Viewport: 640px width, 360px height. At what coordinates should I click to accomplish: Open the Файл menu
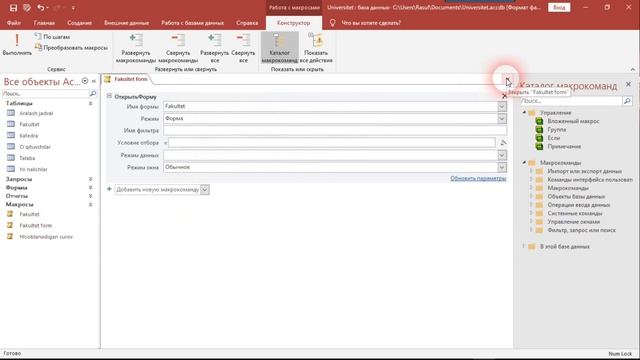[13, 23]
